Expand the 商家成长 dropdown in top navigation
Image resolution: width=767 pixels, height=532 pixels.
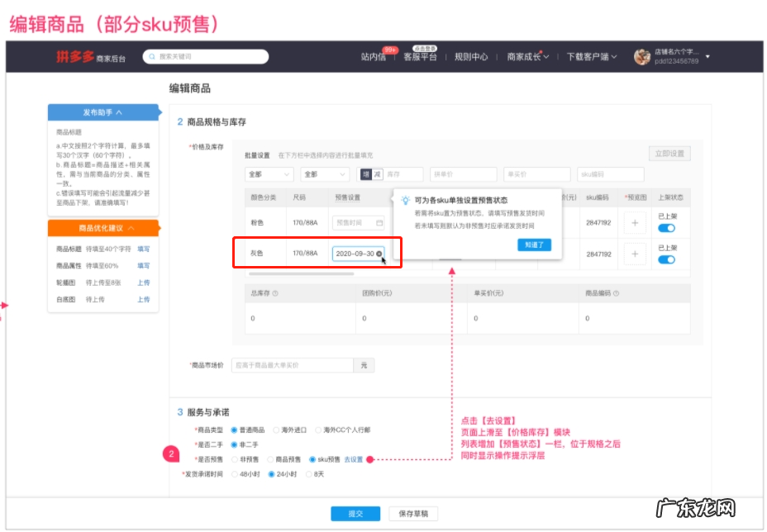coord(529,56)
